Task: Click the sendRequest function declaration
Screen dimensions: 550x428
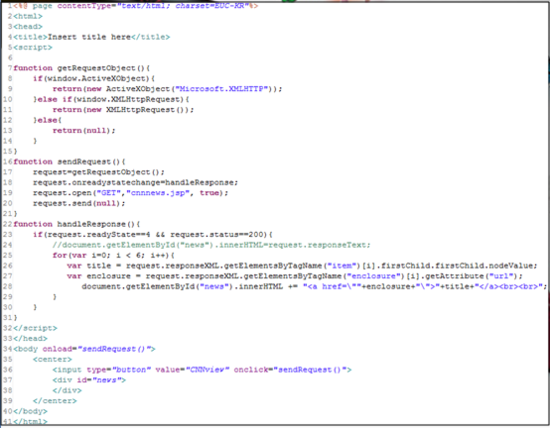Action: click(x=69, y=162)
